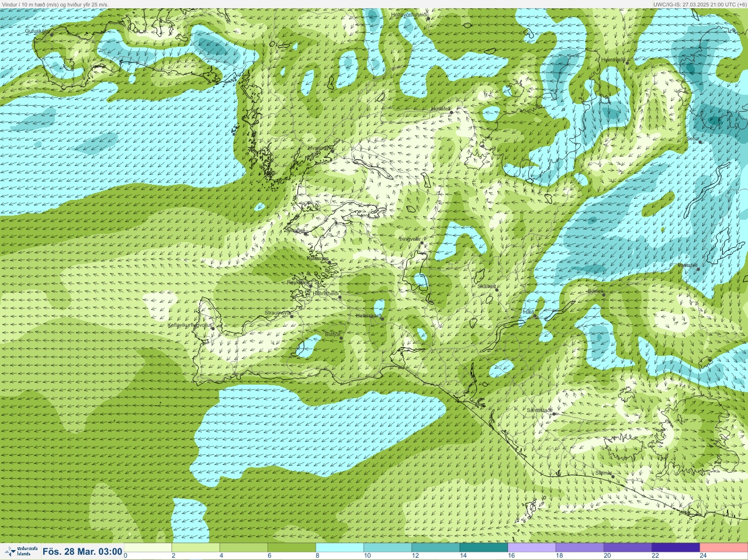Select the 12–14 m/s legend swatch
Viewport: 748px width, 560px height.
coord(435,548)
